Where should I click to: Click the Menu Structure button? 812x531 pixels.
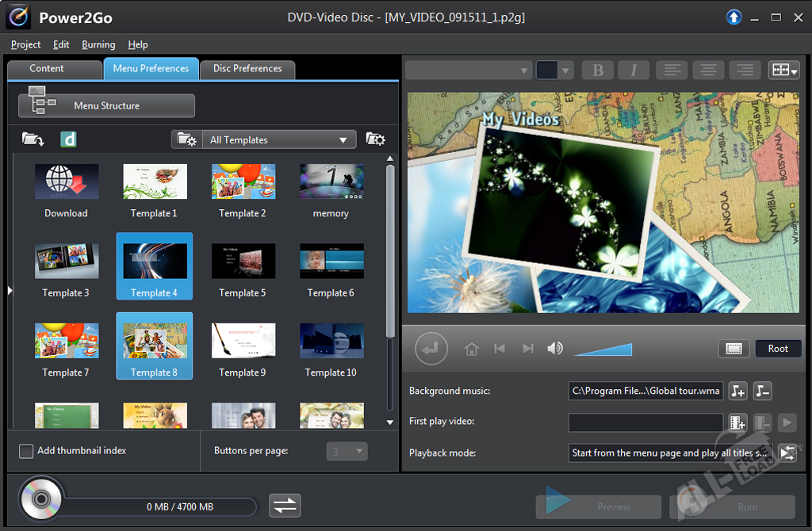click(106, 105)
